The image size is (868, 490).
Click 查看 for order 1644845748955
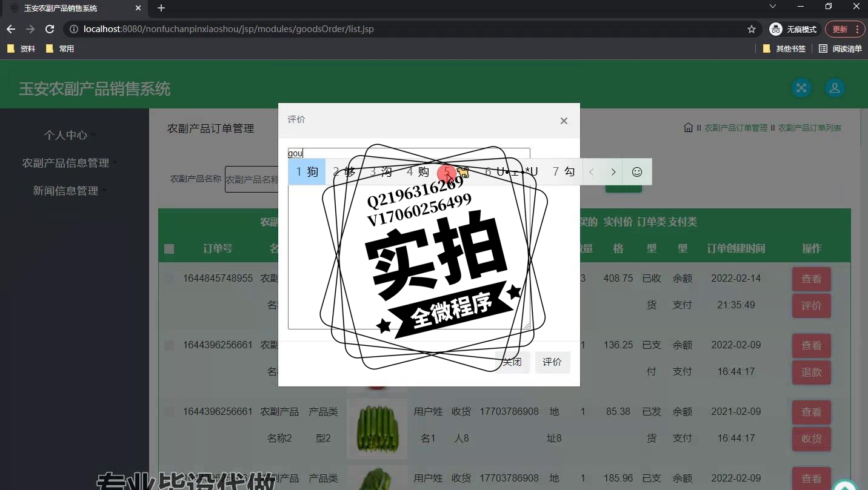click(x=811, y=279)
